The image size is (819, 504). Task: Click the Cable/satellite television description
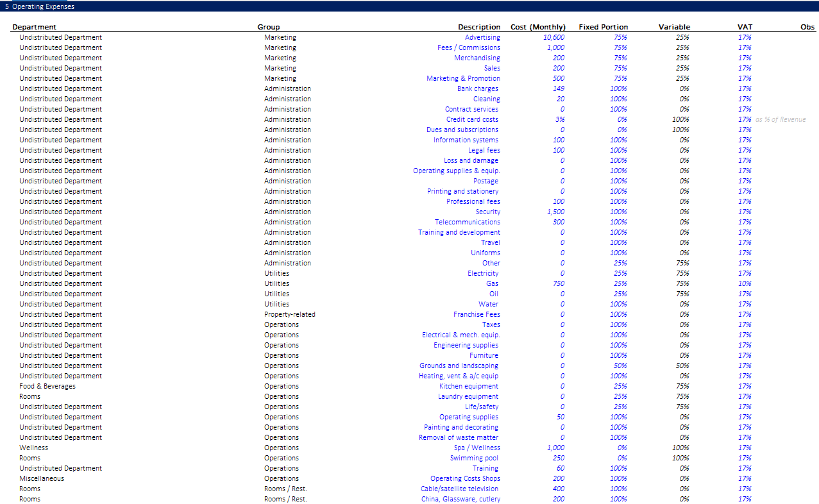[459, 489]
